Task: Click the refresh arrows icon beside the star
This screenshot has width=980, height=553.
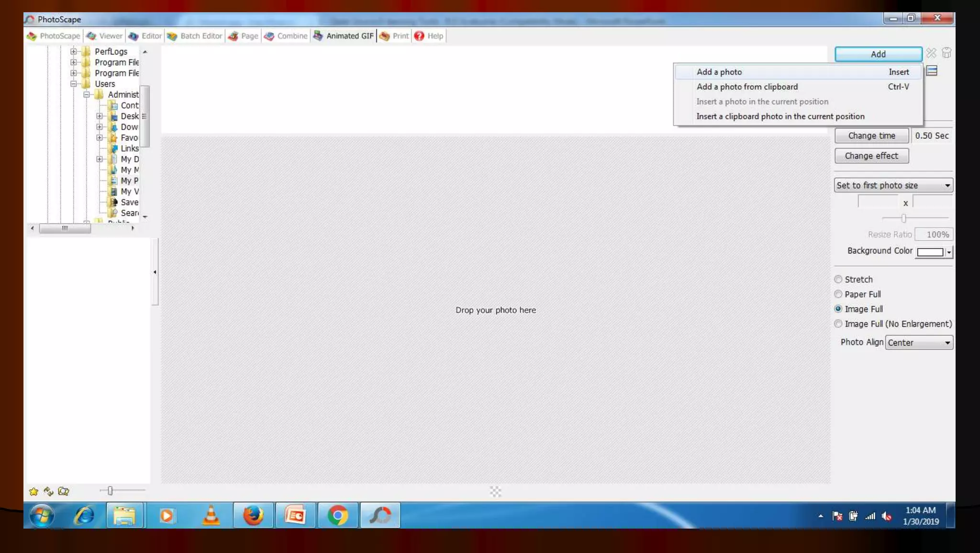Action: (x=48, y=491)
